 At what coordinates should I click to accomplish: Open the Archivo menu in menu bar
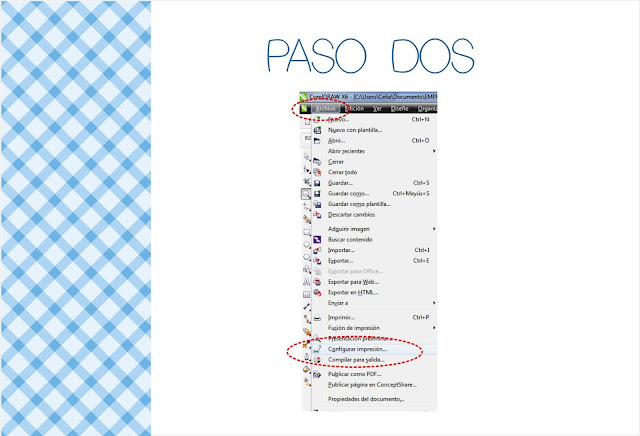tap(325, 109)
